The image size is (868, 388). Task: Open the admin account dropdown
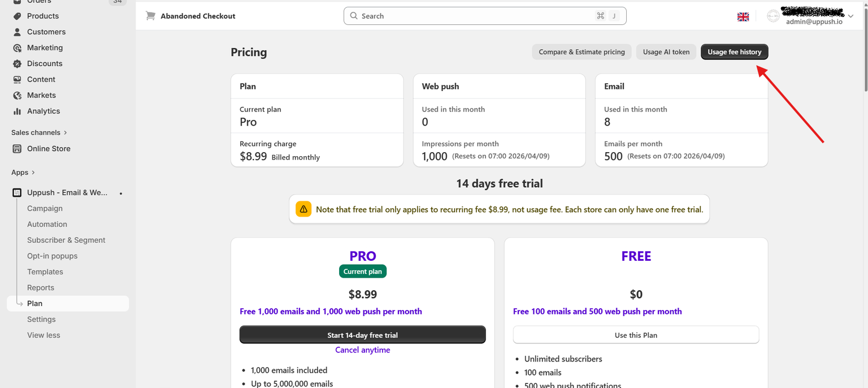pyautogui.click(x=850, y=16)
